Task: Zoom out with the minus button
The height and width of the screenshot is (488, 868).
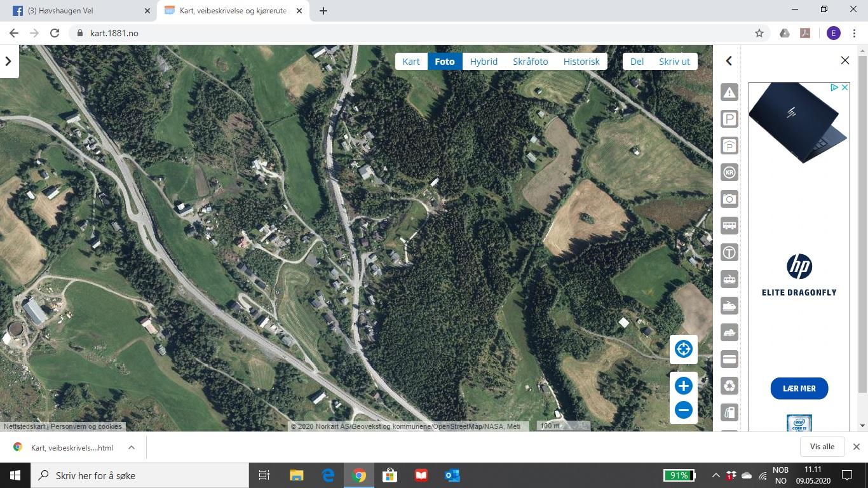Action: coord(683,410)
